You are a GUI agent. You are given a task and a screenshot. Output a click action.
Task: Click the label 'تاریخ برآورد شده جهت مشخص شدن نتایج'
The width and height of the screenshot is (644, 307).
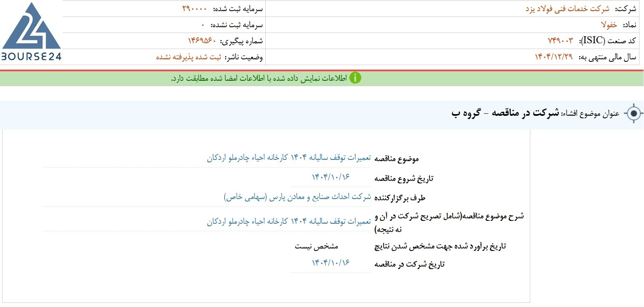coord(440,246)
